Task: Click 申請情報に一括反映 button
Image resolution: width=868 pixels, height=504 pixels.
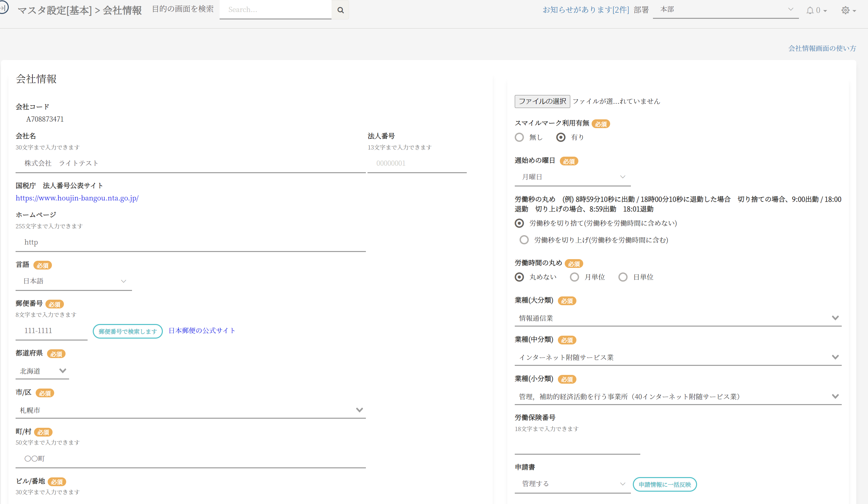Action: 664,484
